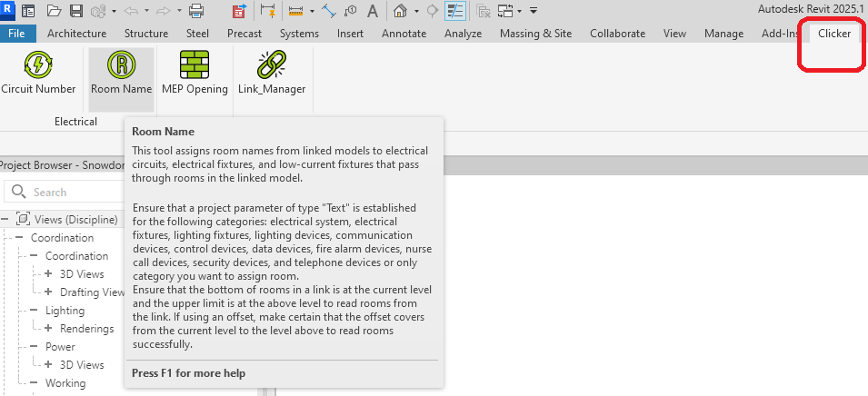The image size is (868, 396).
Task: Collapse the top-level Coordination node
Action: pos(19,238)
